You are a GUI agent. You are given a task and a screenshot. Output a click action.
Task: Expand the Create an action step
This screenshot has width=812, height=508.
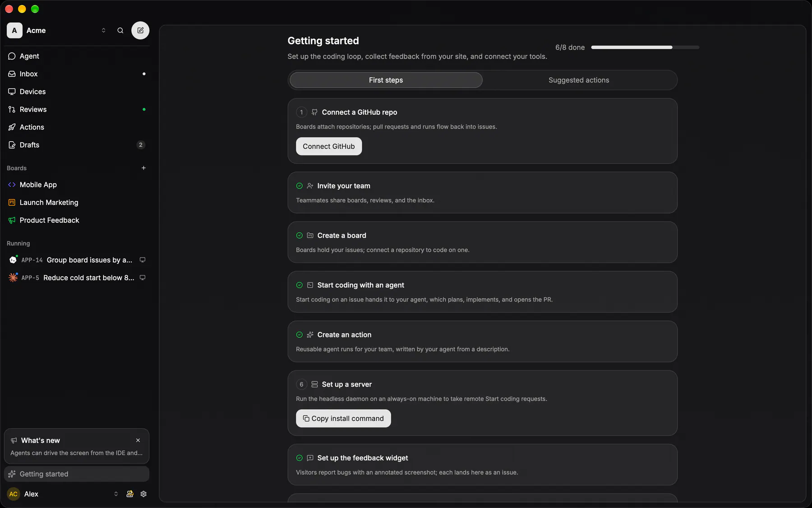482,342
